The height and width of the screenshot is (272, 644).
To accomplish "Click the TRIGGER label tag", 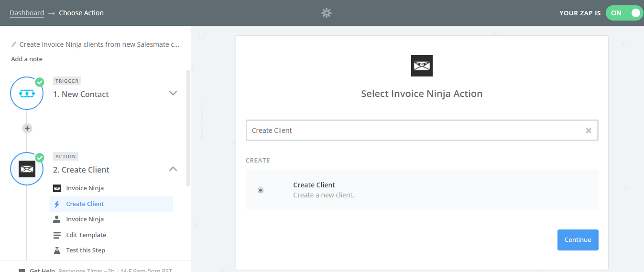I will (x=67, y=81).
